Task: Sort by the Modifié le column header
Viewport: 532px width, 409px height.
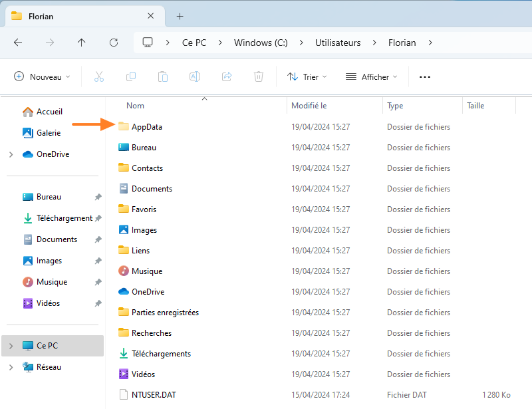Action: [309, 106]
